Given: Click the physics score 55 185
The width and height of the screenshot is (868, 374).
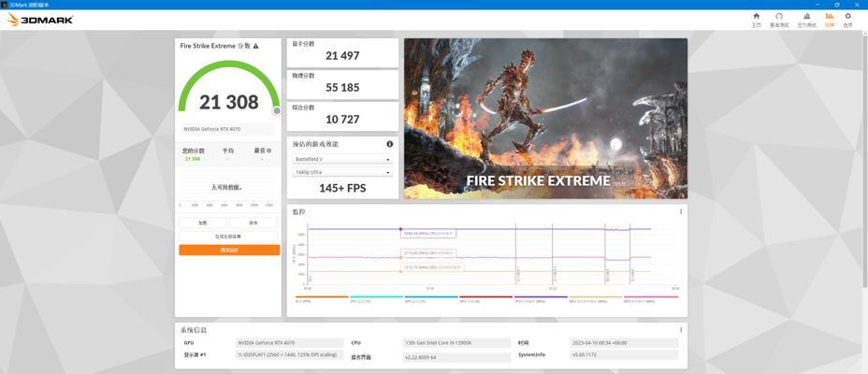Looking at the screenshot, I should pos(342,87).
